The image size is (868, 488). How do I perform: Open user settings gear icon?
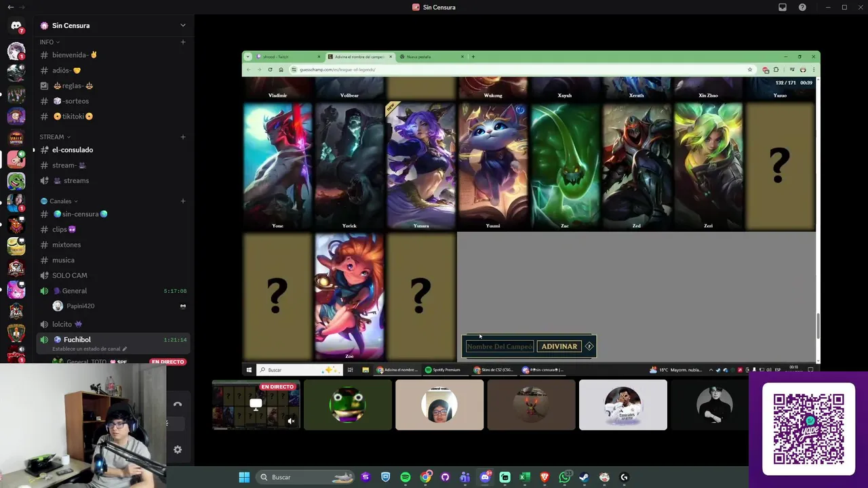[178, 449]
